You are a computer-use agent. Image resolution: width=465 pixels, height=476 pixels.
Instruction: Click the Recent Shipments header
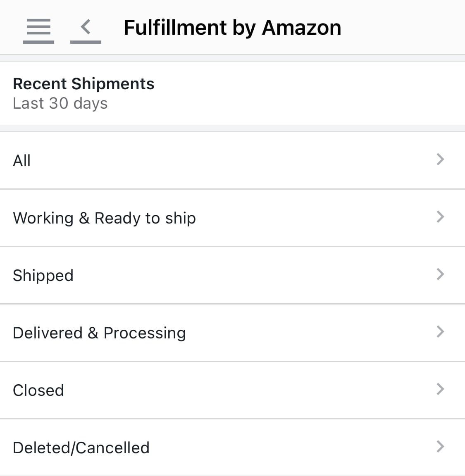point(84,83)
